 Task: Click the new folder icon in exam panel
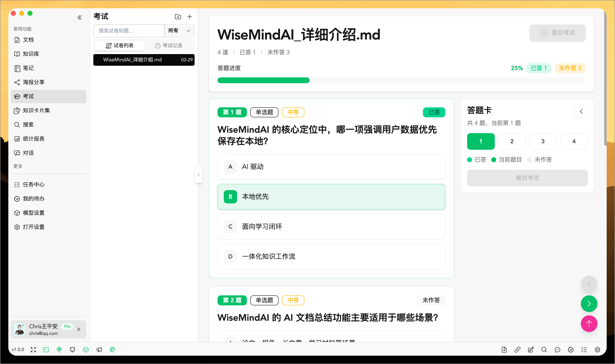click(178, 17)
